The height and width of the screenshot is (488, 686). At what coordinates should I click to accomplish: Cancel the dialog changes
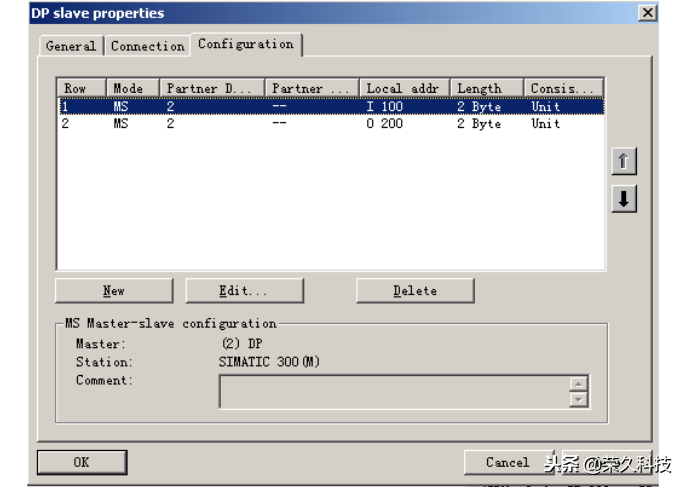[x=507, y=462]
